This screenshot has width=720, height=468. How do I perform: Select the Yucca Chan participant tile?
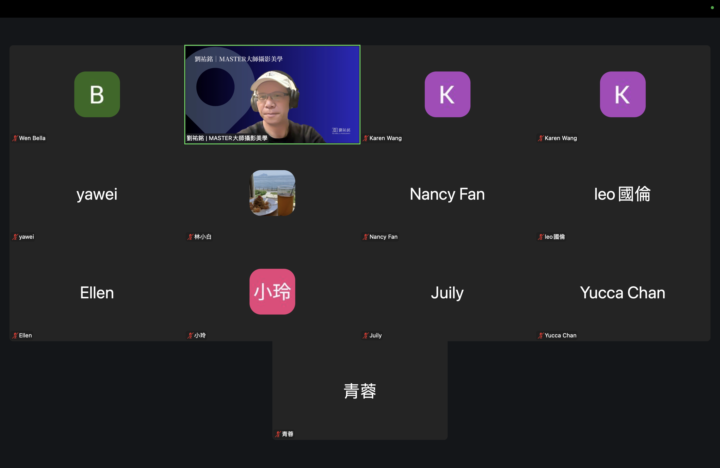click(623, 292)
